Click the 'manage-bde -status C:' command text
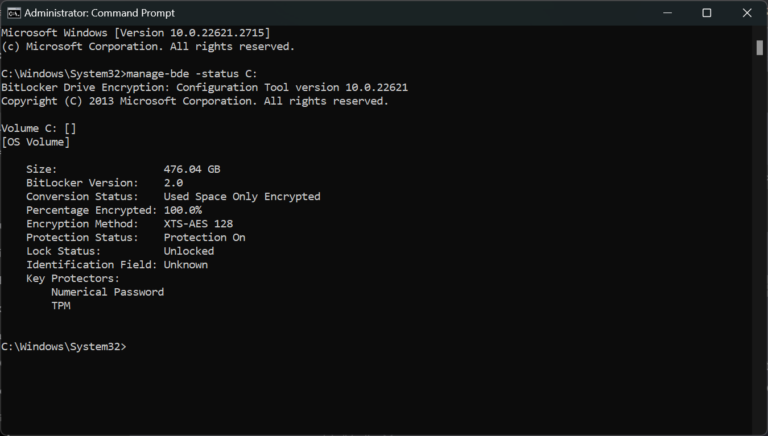Viewport: 768px width, 436px height. coord(192,74)
